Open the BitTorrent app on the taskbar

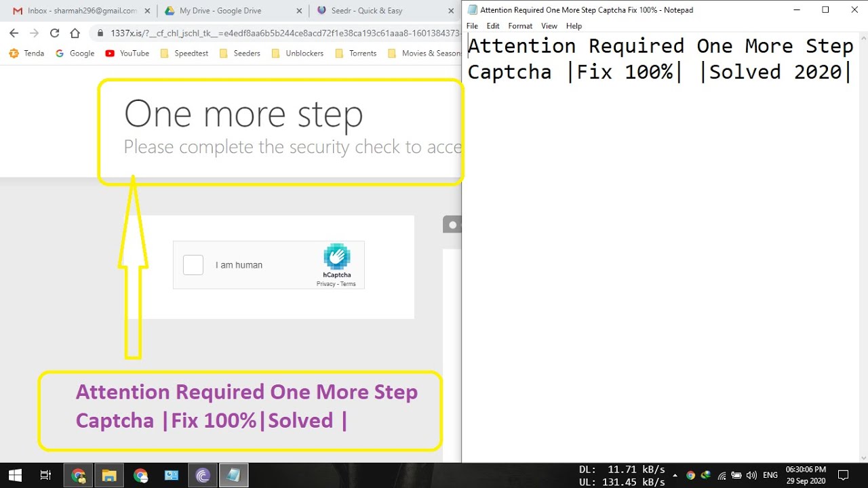pyautogui.click(x=203, y=475)
